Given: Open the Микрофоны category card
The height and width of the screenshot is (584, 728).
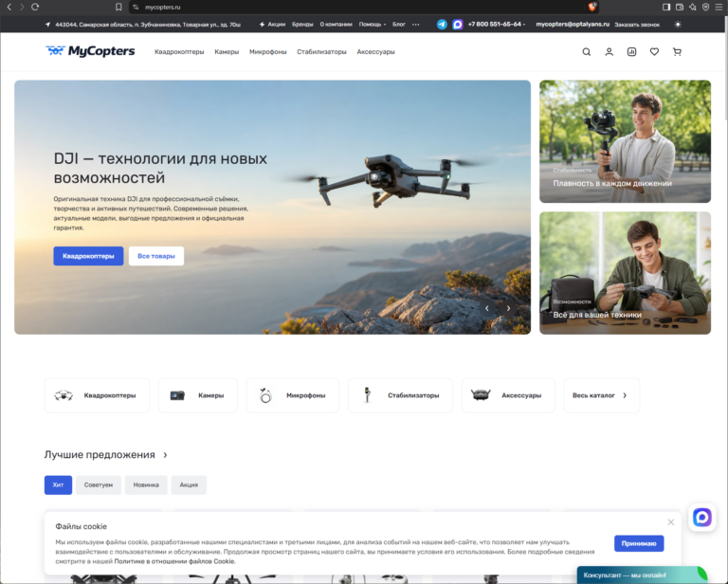Looking at the screenshot, I should (x=293, y=395).
